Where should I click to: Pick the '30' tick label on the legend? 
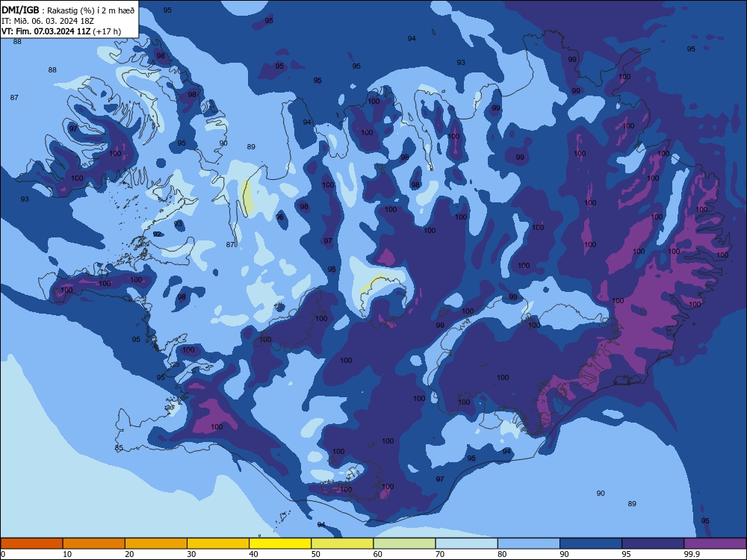click(191, 554)
